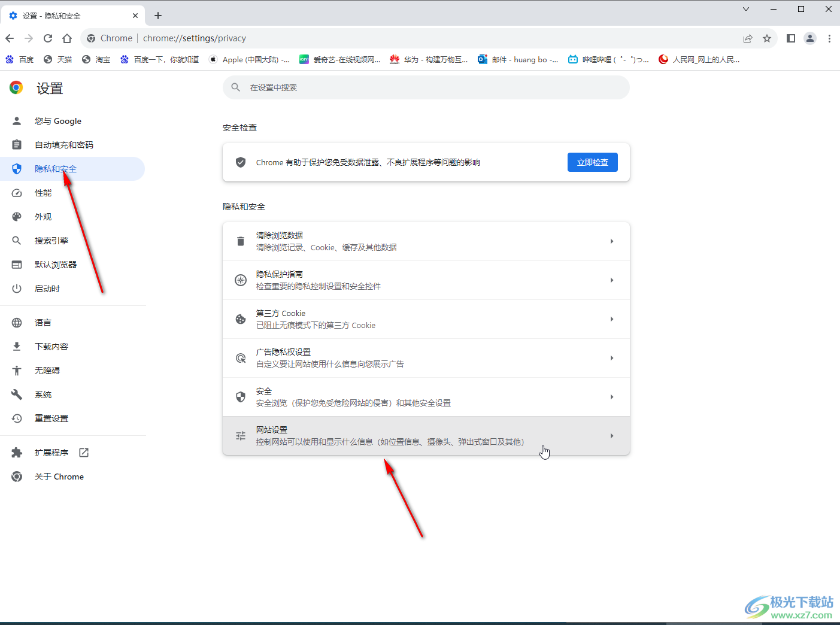Click the trash icon for 清除浏览数据
The image size is (840, 625).
click(x=241, y=241)
